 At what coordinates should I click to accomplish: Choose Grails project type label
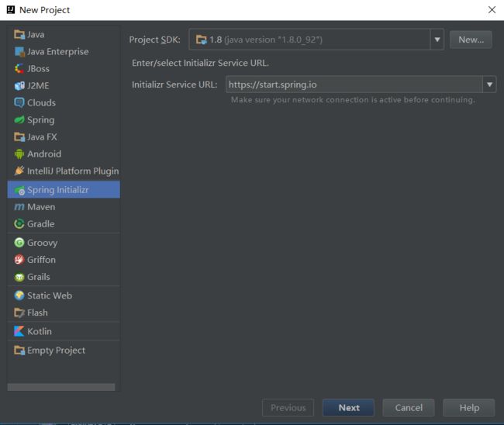39,277
